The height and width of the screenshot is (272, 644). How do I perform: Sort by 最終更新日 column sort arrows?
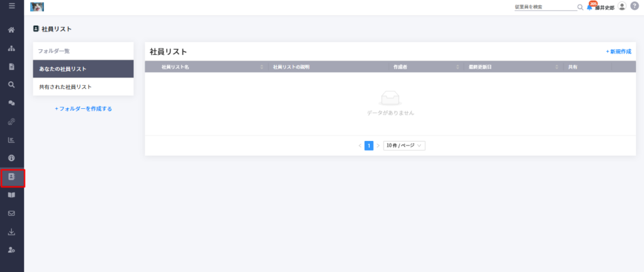click(557, 67)
